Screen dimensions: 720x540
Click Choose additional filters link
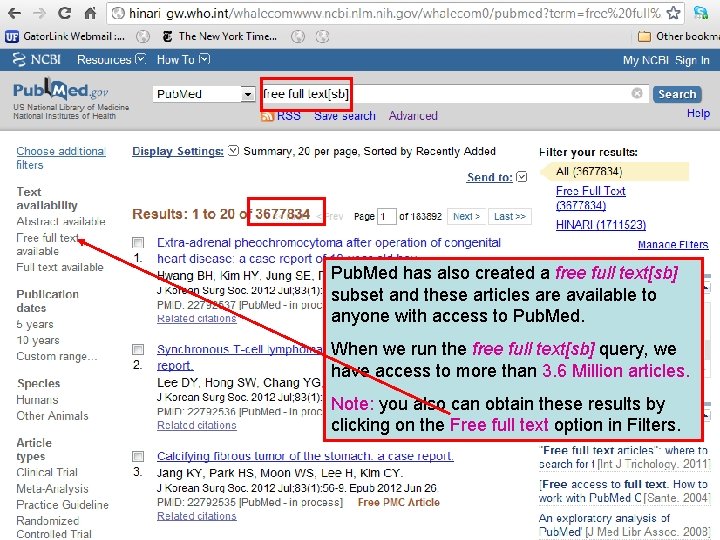pos(61,158)
